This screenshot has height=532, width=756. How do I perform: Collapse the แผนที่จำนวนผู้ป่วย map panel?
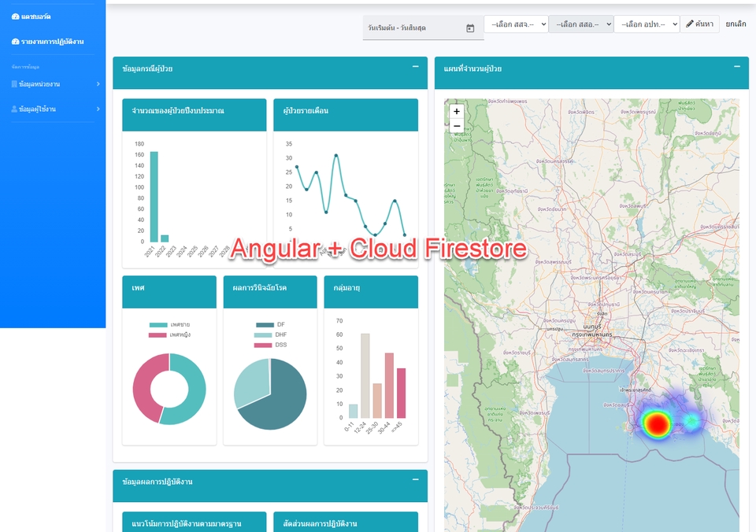pyautogui.click(x=737, y=66)
